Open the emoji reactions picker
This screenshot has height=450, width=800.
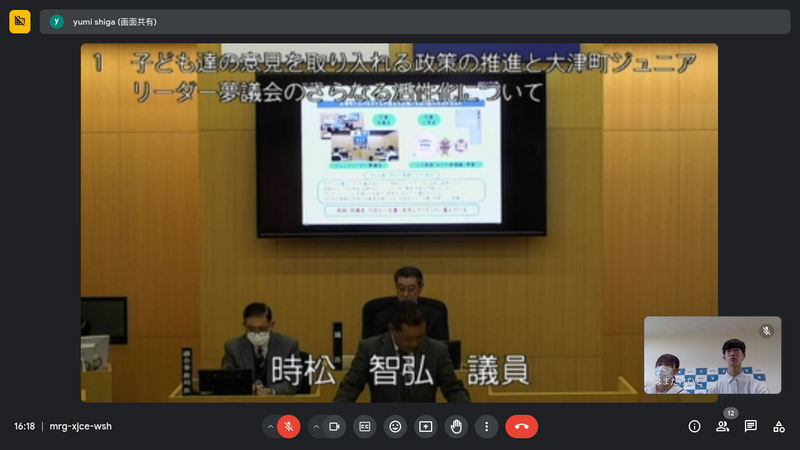(395, 426)
